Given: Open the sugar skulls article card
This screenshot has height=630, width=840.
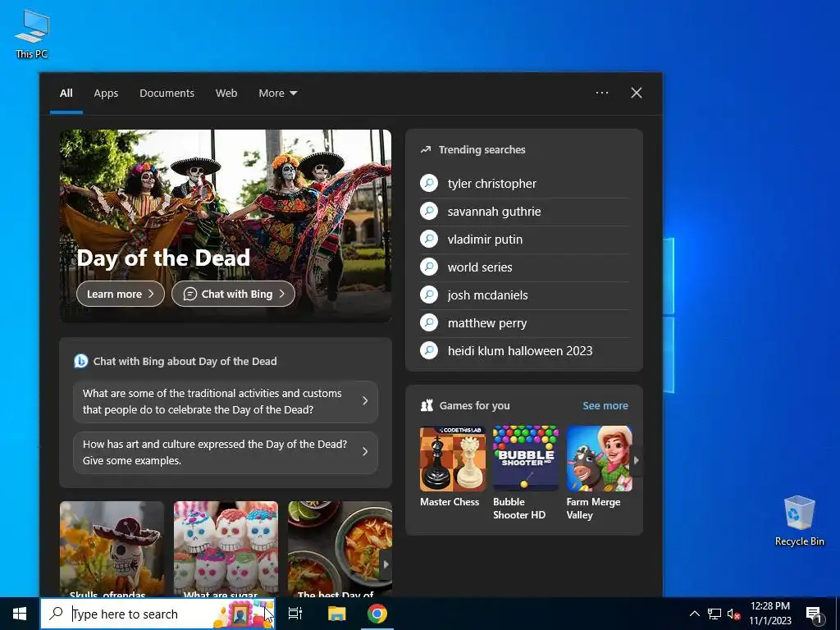Looking at the screenshot, I should point(226,549).
